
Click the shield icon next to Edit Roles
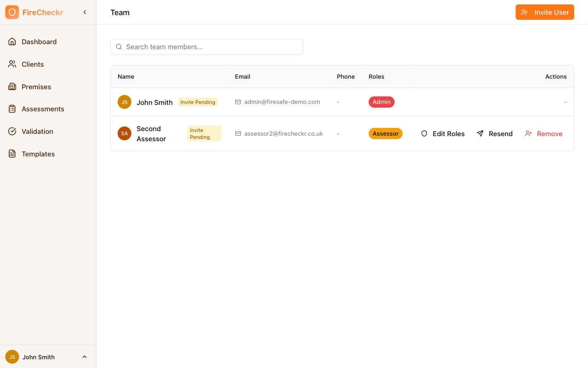[424, 133]
